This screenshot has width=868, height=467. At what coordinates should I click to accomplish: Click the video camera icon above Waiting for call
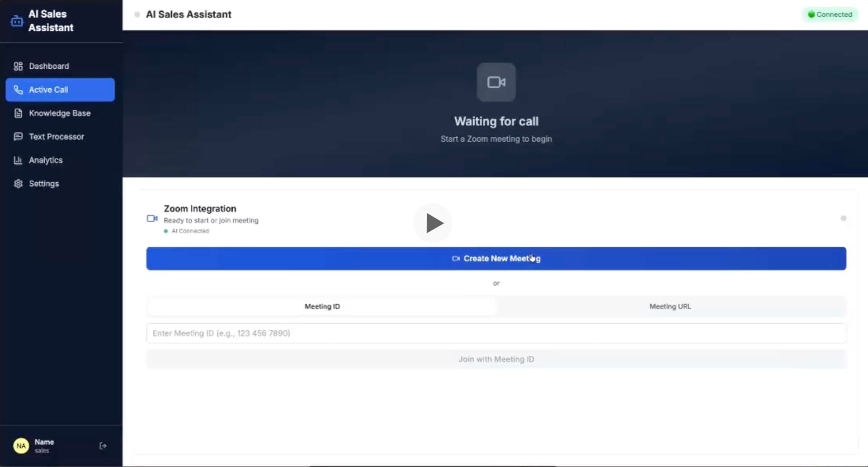[x=496, y=82]
